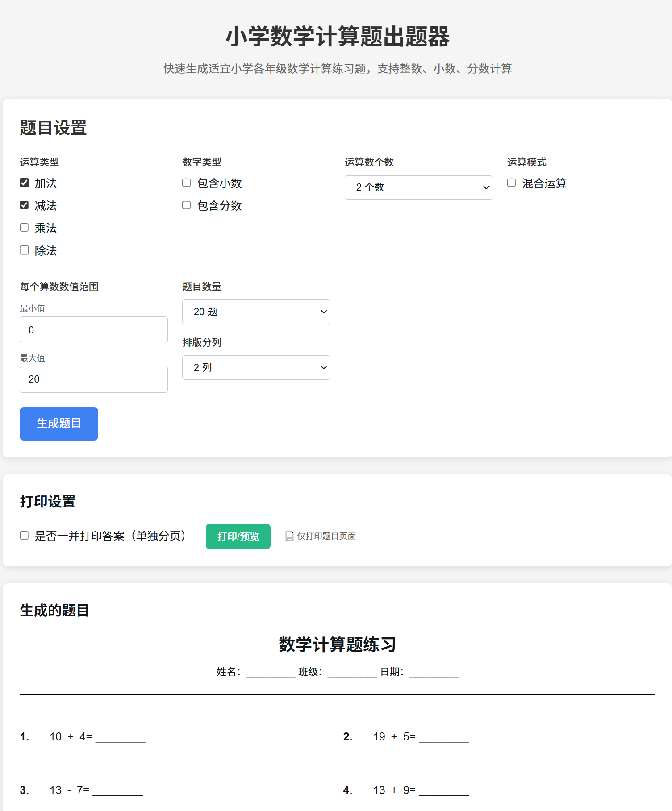Click the 小学数学计算题出题器 page title
This screenshot has height=811, width=672.
click(338, 37)
